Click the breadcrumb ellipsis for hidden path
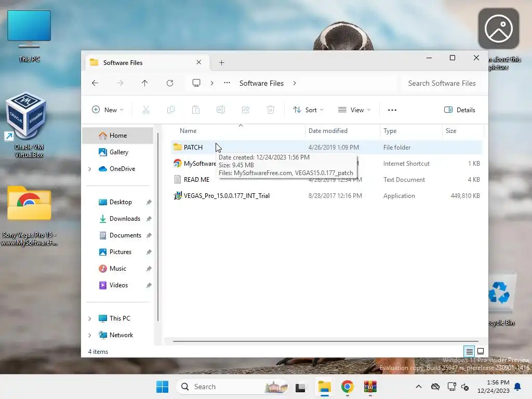The width and height of the screenshot is (532, 399). point(227,83)
